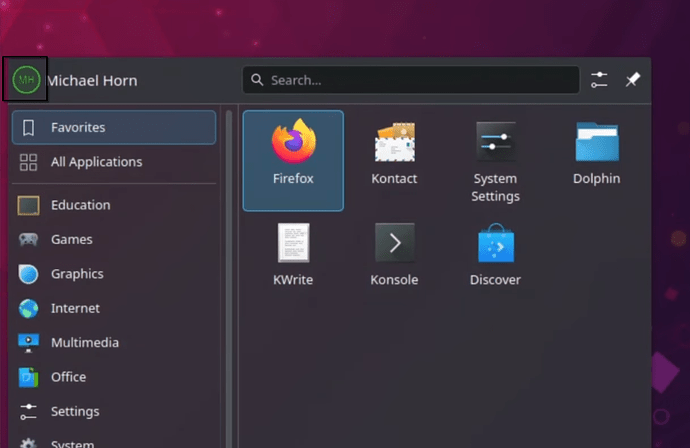Image resolution: width=690 pixels, height=448 pixels.
Task: Open Konsole terminal
Action: point(394,255)
